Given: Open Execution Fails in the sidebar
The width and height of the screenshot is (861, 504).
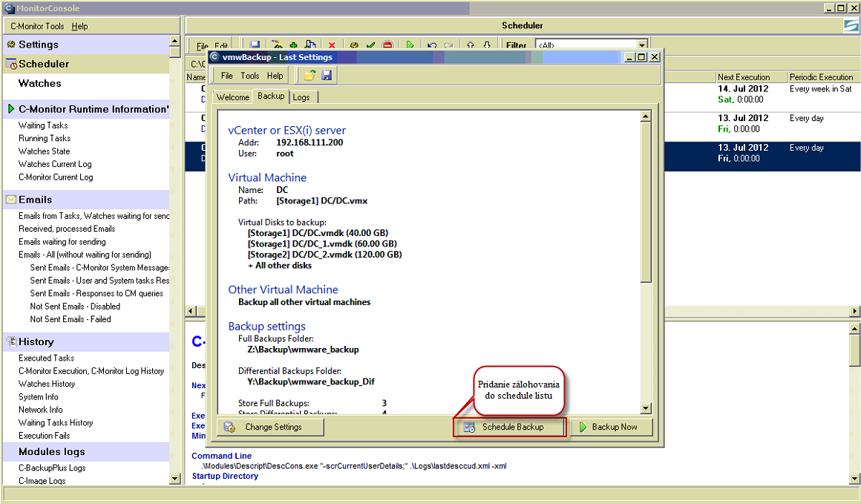Looking at the screenshot, I should coord(45,436).
